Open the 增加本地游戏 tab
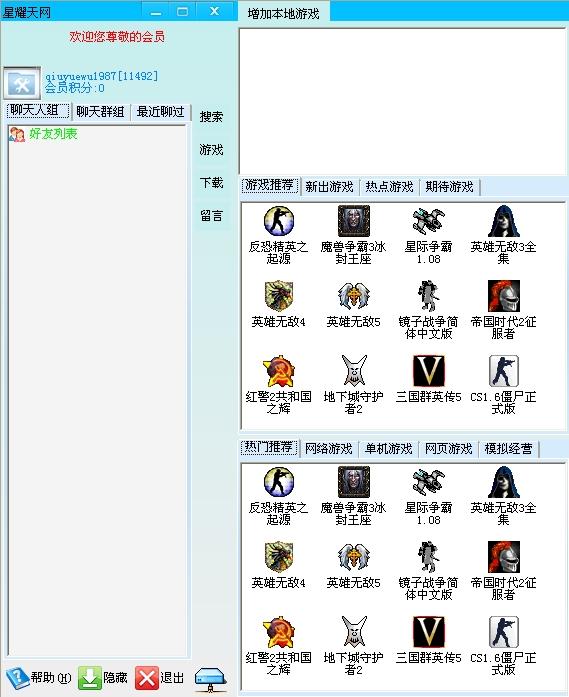Viewport: 569px width, 697px height. click(x=284, y=13)
